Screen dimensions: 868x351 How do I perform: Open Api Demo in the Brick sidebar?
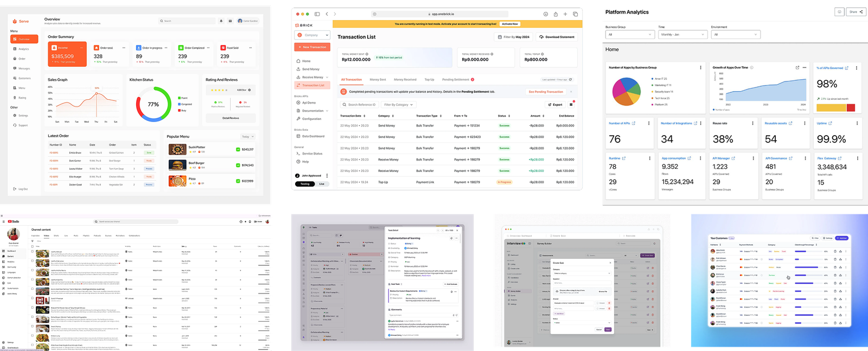click(x=306, y=103)
